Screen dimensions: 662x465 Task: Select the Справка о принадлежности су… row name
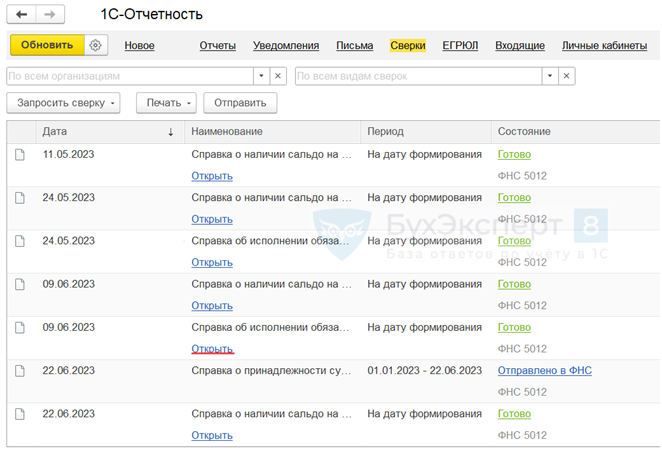click(271, 370)
